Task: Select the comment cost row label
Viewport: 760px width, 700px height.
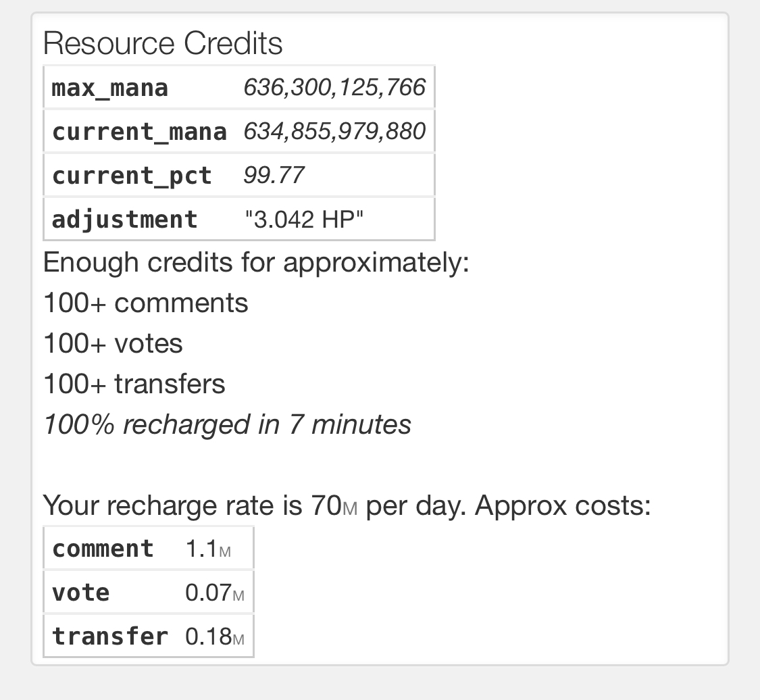Action: [103, 549]
